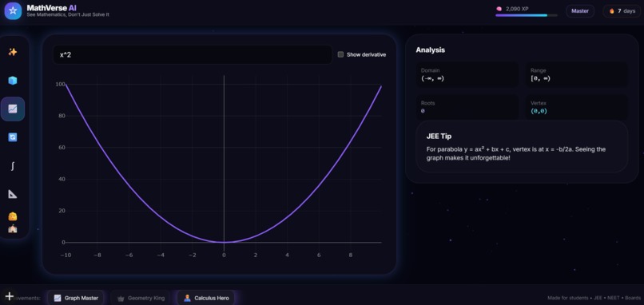
Task: Click the x-axis label −4
Action: tap(161, 255)
